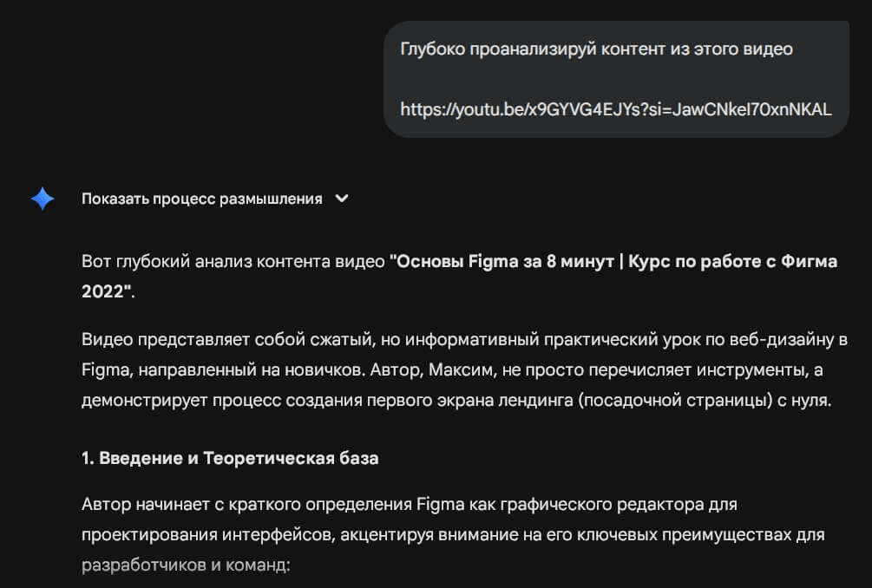Click the prompt text "Глубоко проанализируй контент"
The height and width of the screenshot is (588, 872).
521,49
